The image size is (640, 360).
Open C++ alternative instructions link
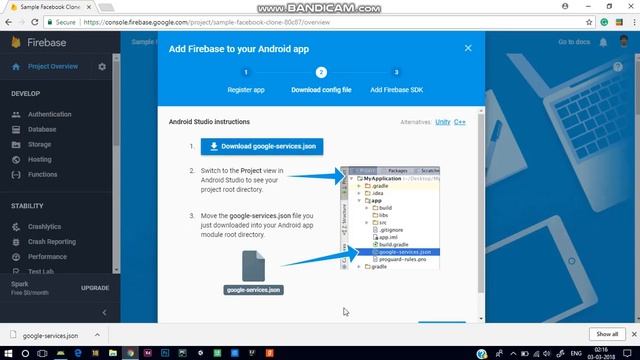[460, 122]
